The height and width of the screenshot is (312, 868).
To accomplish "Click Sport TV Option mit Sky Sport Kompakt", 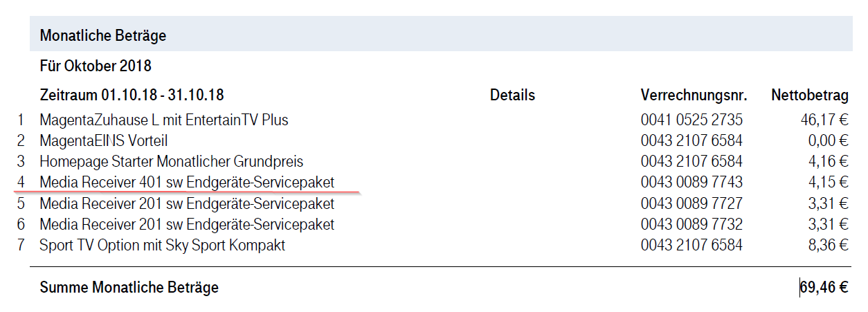I will point(163,245).
